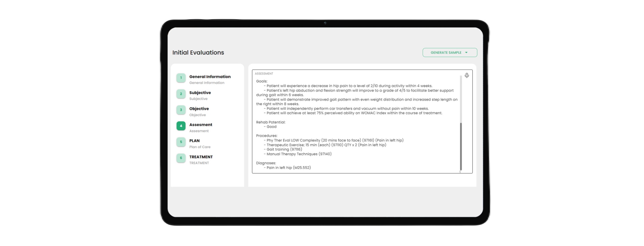Image resolution: width=644 pixels, height=246 pixels.
Task: Click the Initial Evaluations heading
Action: point(198,53)
